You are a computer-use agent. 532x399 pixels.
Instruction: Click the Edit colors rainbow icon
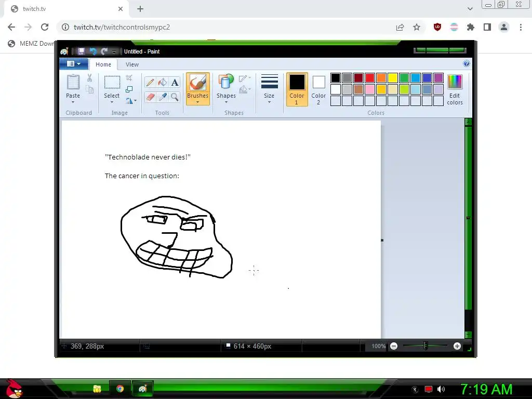[455, 82]
